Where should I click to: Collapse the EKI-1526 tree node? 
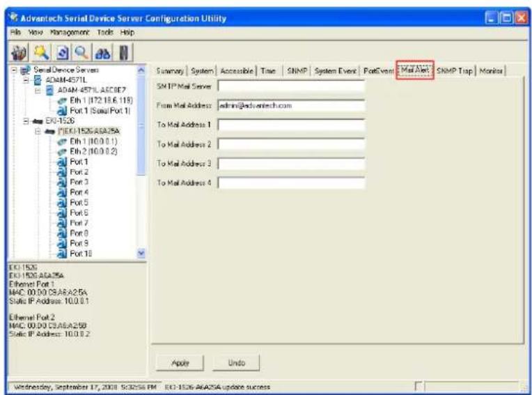[26, 121]
